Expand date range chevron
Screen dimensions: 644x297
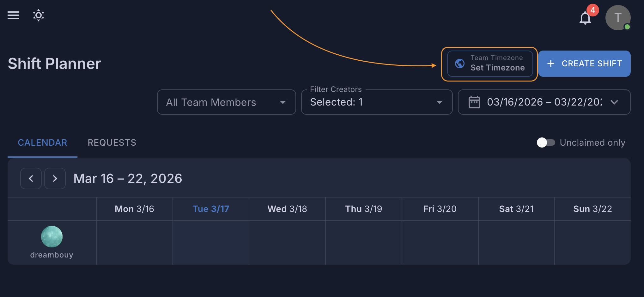(614, 102)
